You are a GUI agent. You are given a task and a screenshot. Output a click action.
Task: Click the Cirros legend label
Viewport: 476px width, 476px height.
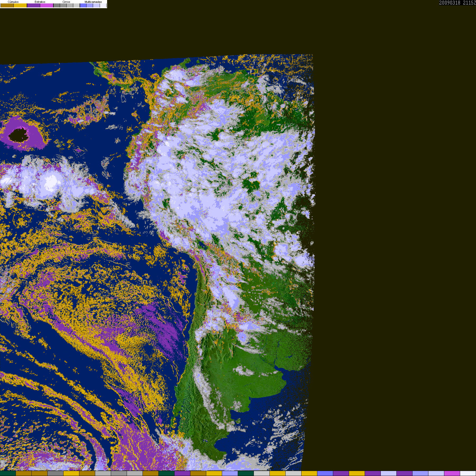click(66, 2)
